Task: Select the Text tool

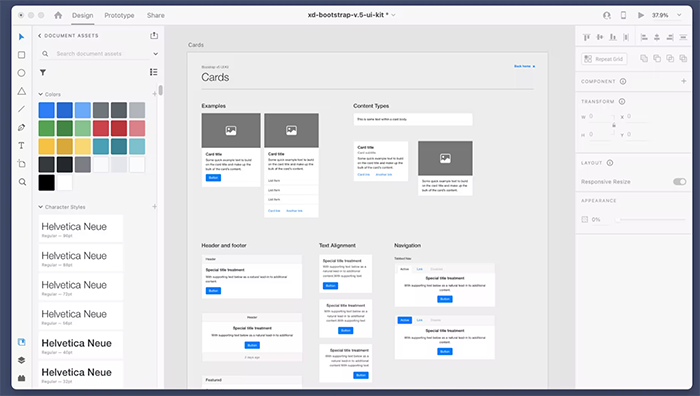Action: coord(21,146)
